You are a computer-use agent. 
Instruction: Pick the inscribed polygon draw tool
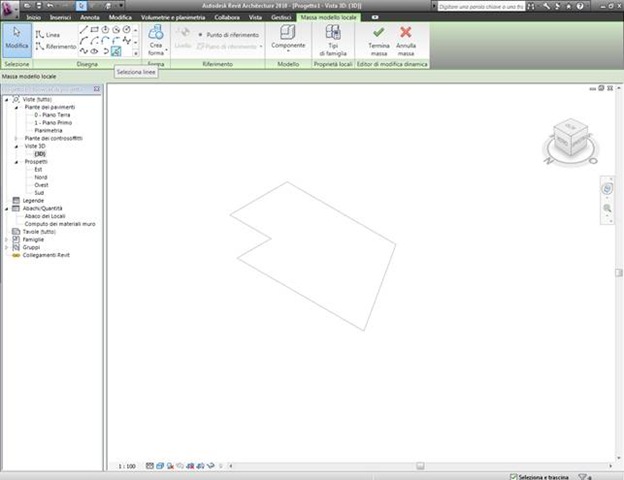[105, 30]
